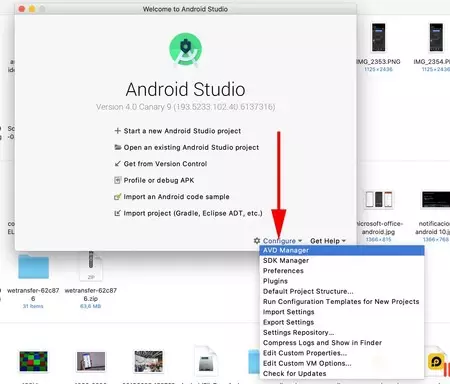Viewport: 450px width, 384px height.
Task: Start a new Android Studio project
Action: [182, 131]
